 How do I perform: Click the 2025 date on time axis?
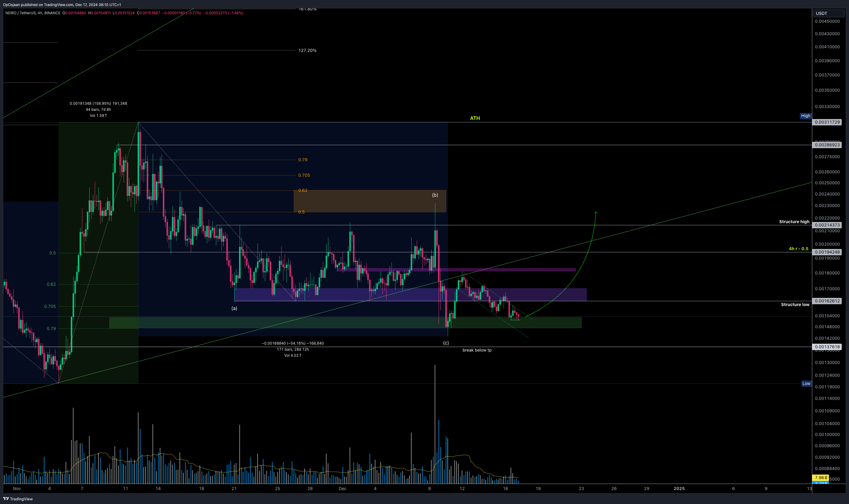pos(679,489)
